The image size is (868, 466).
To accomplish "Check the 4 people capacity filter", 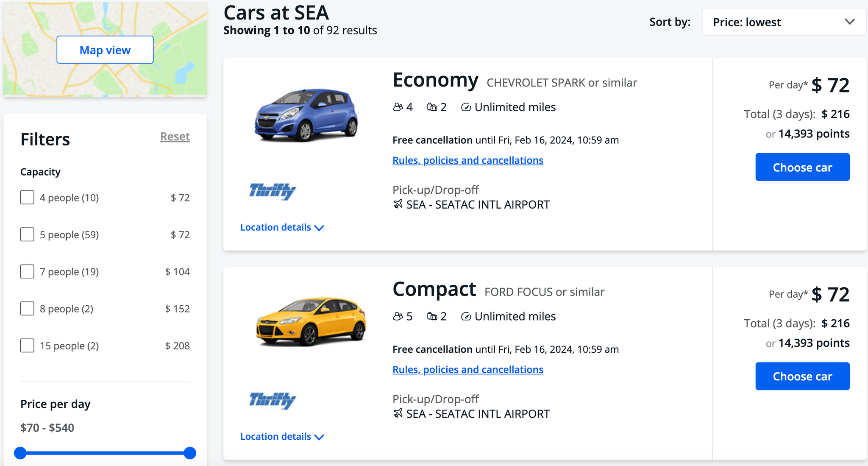I will [27, 197].
